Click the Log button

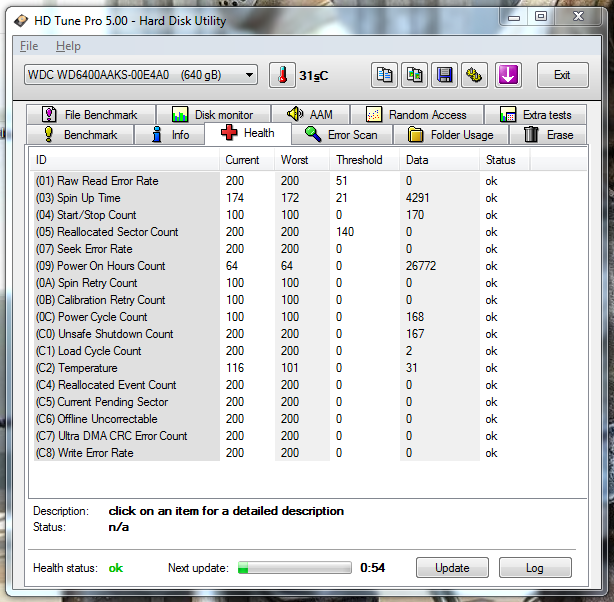coord(535,568)
